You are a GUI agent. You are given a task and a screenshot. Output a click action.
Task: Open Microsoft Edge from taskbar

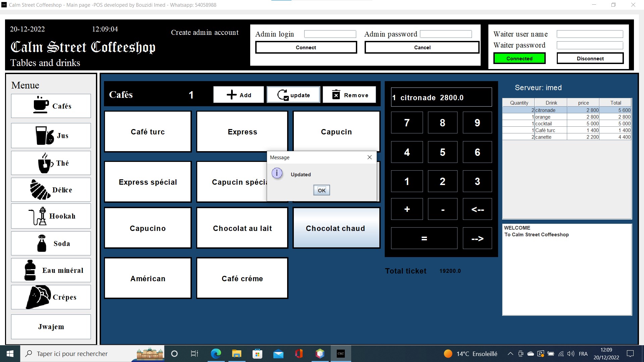tap(216, 354)
